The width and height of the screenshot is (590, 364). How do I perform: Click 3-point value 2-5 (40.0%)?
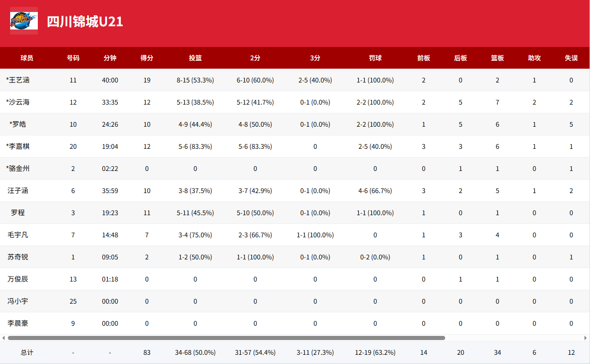315,80
